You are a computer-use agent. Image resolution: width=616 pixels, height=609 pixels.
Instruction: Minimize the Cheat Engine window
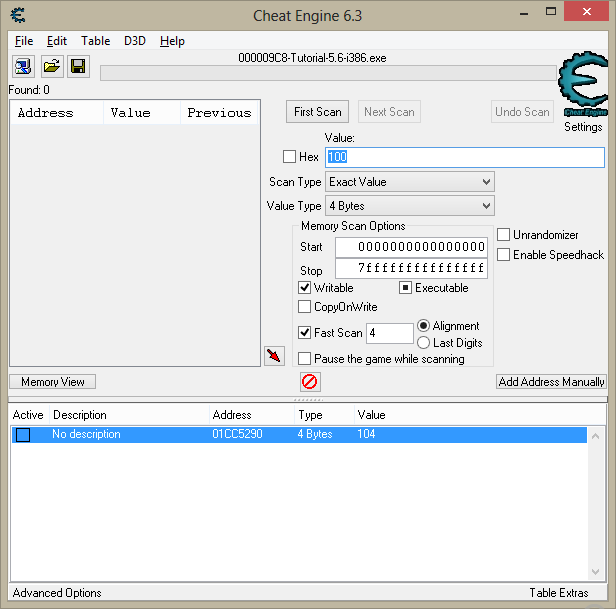pos(524,13)
